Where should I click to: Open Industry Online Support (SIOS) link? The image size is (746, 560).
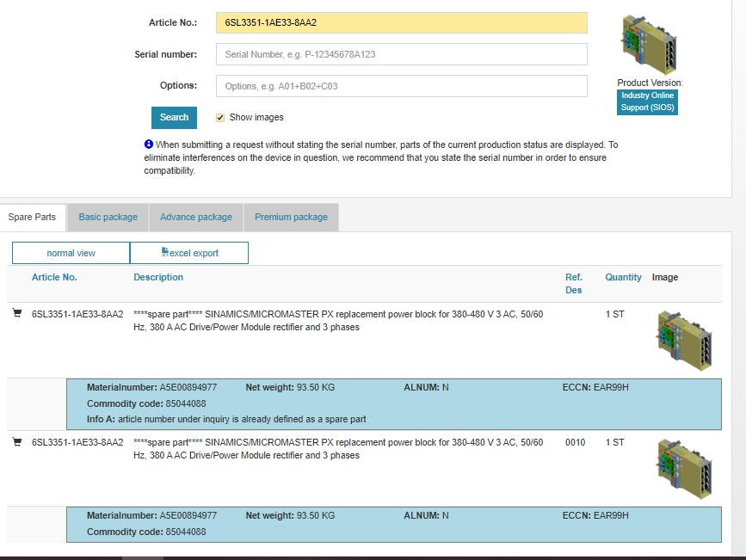pyautogui.click(x=648, y=102)
